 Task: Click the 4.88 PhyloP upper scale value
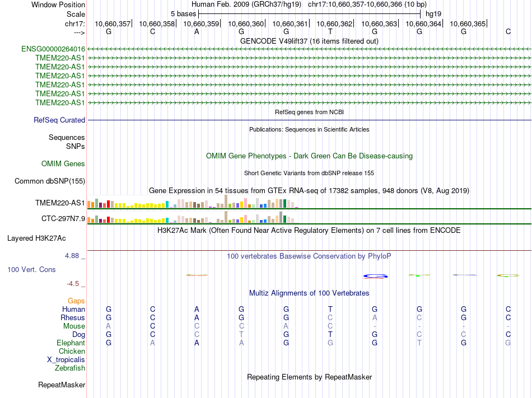tap(72, 256)
